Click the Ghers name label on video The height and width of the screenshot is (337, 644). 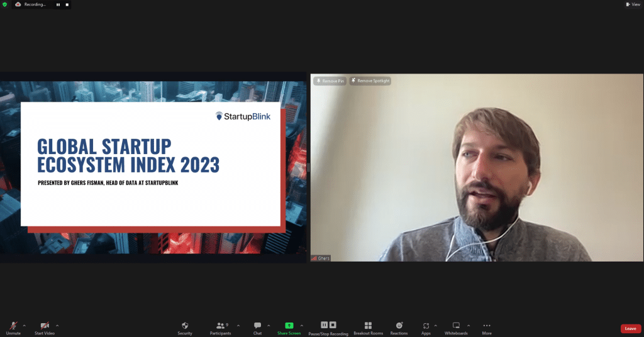[x=320, y=258]
